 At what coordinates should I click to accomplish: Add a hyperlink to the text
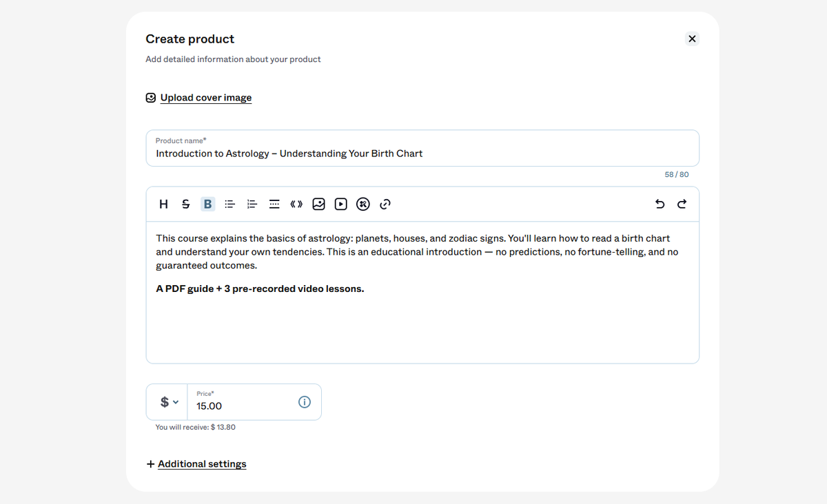385,204
